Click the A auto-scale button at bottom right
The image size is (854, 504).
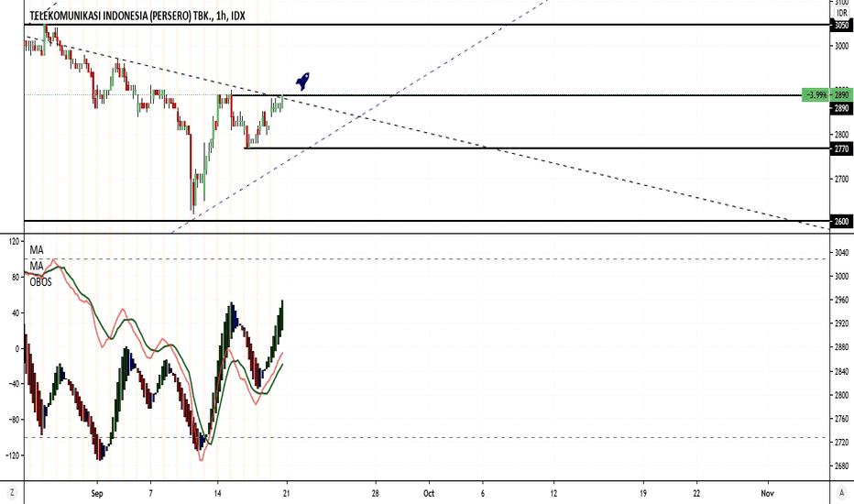point(842,493)
